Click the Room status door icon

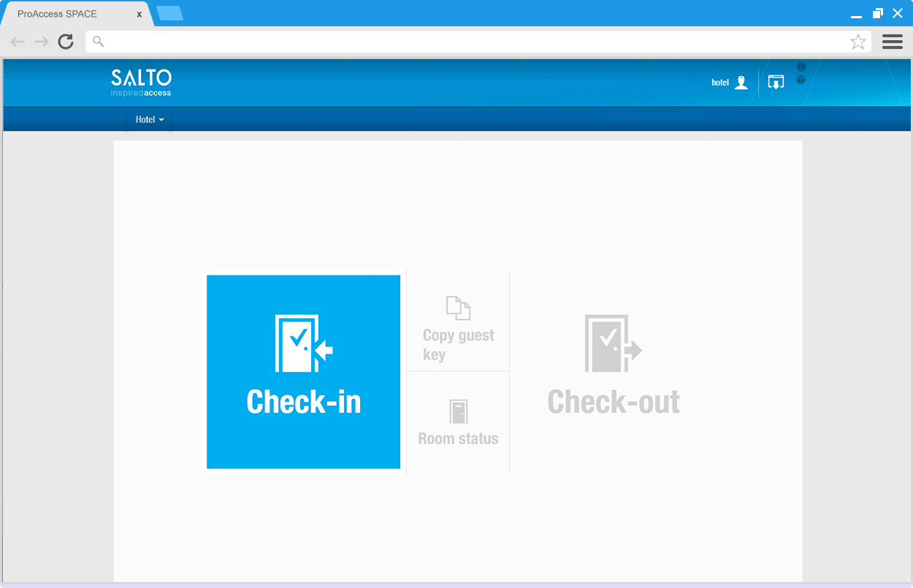tap(458, 412)
